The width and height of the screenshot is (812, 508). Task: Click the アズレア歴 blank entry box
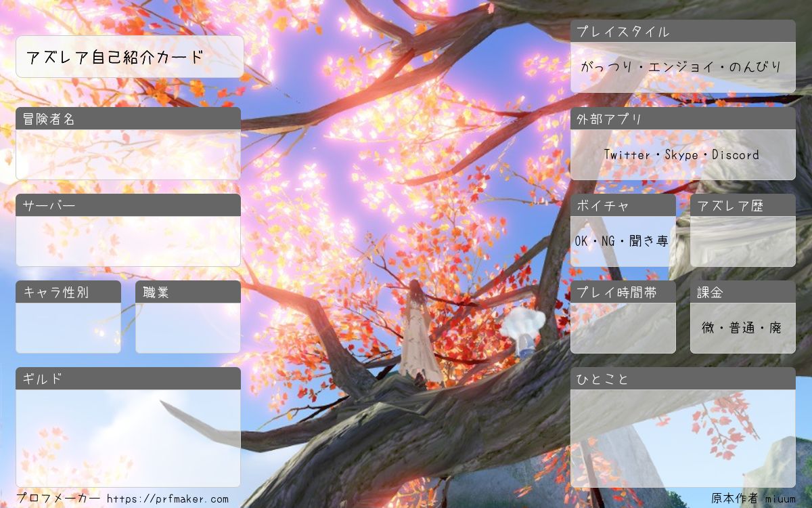[x=743, y=241]
